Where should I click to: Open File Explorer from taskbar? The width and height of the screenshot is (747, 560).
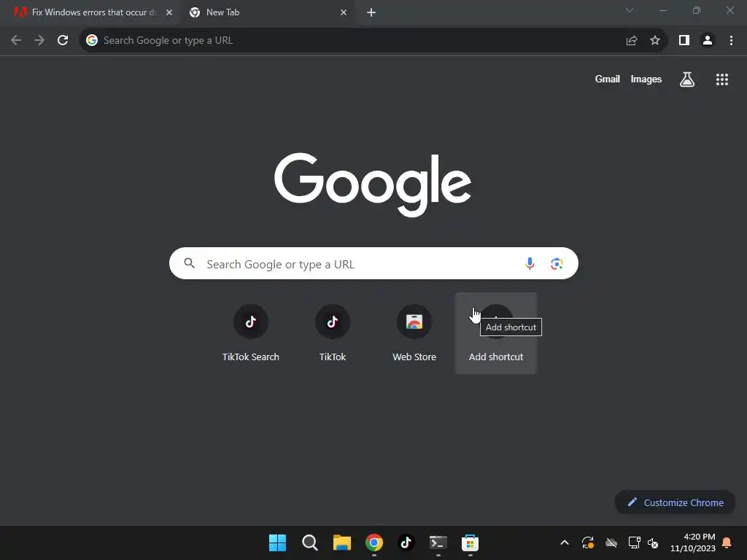pos(342,542)
